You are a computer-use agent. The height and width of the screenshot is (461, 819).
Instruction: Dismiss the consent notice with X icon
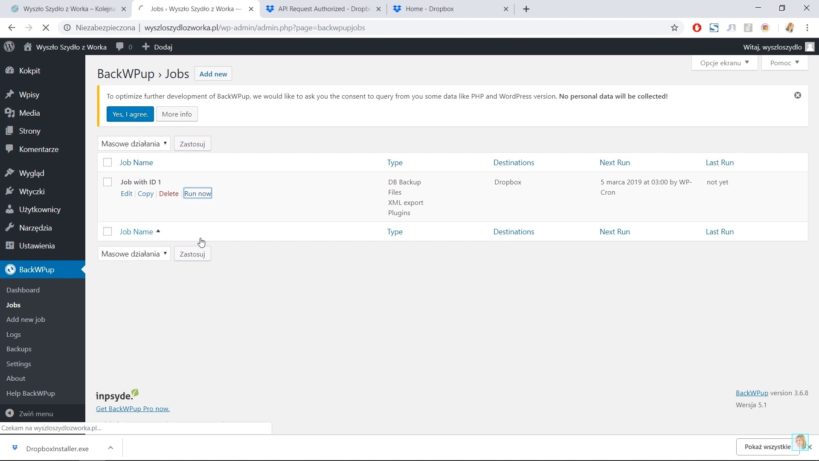[798, 95]
